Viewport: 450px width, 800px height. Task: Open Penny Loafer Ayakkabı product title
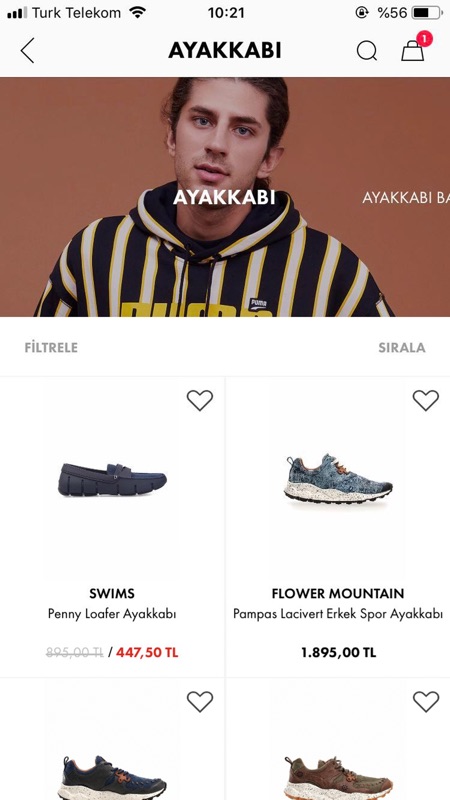[112, 614]
